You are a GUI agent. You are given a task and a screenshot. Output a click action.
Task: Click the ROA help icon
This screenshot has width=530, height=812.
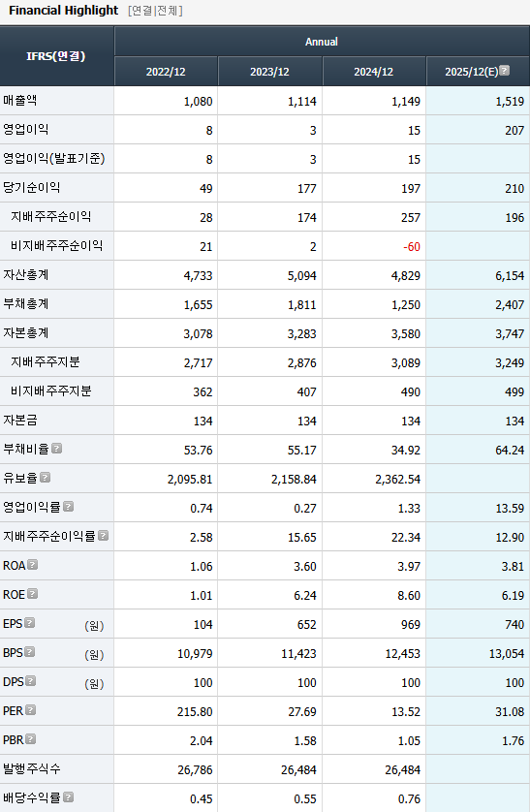click(33, 565)
